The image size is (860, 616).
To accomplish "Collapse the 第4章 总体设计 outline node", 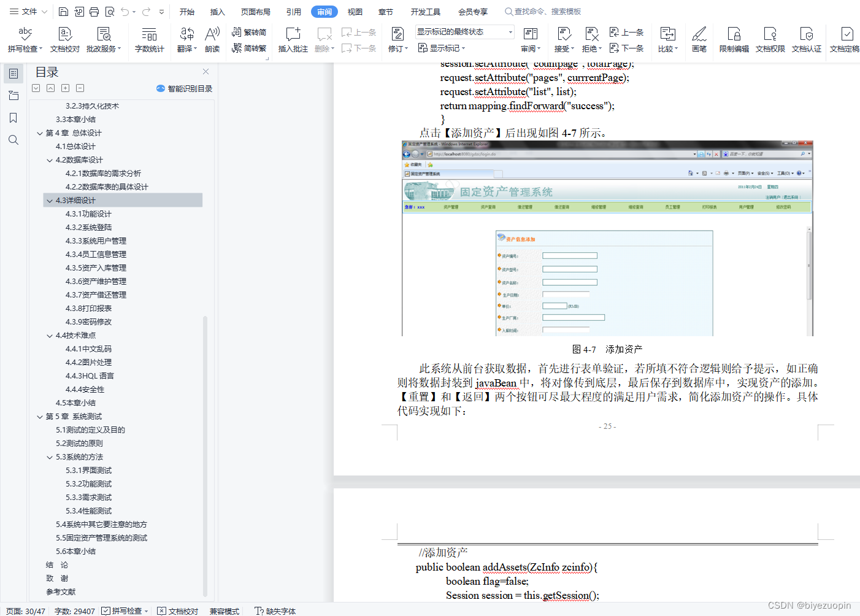I will (40, 133).
